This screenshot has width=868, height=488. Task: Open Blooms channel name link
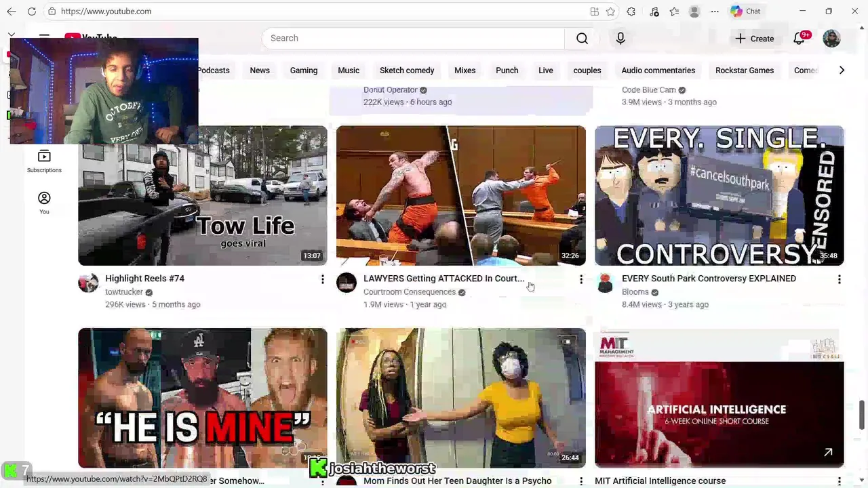(635, 292)
